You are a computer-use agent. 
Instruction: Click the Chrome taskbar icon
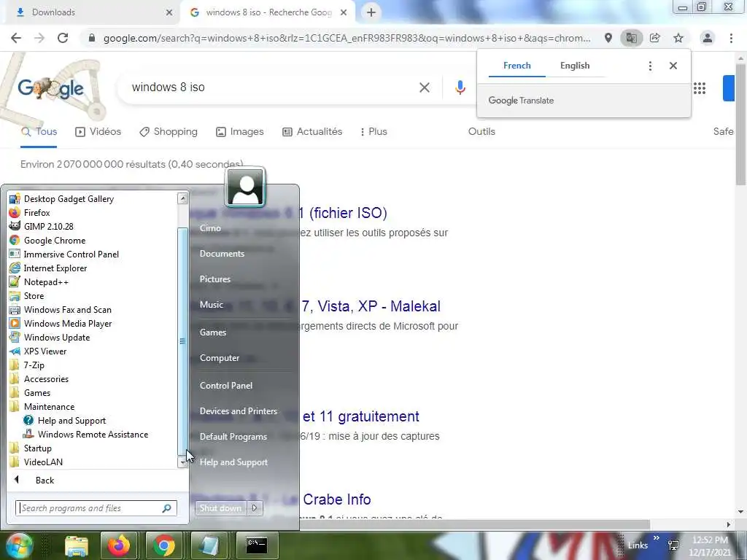[164, 545]
